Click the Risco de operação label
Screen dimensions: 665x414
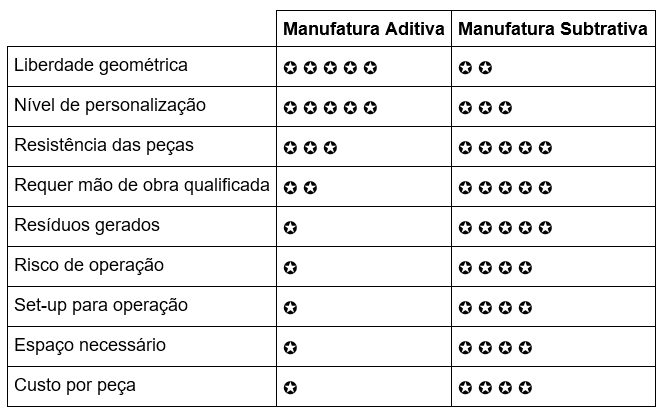pos(89,265)
